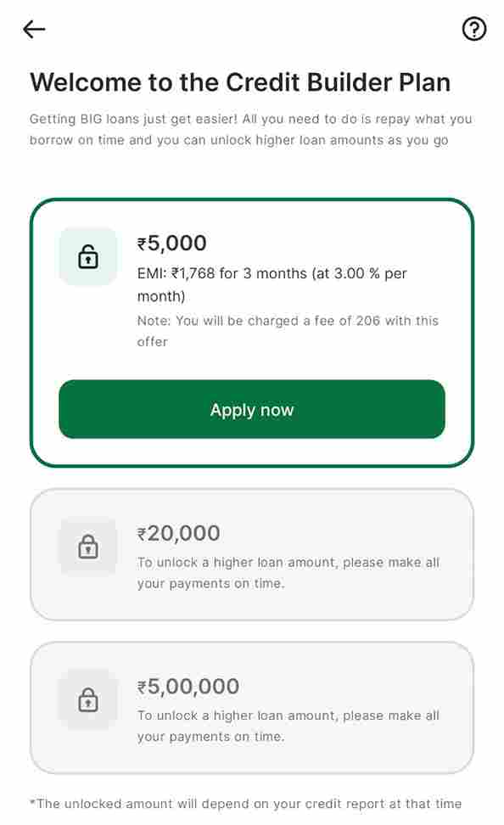Open help via question mark icon
The height and width of the screenshot is (825, 504).
474,29
